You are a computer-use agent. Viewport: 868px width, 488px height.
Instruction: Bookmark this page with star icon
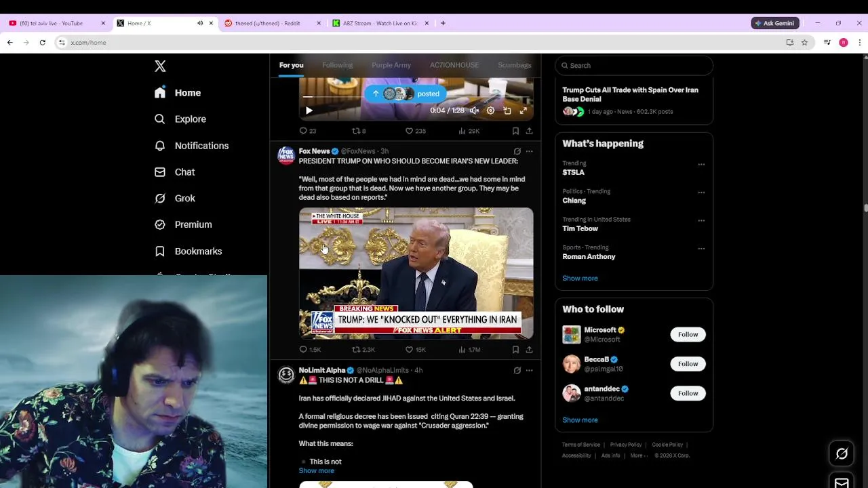point(804,42)
